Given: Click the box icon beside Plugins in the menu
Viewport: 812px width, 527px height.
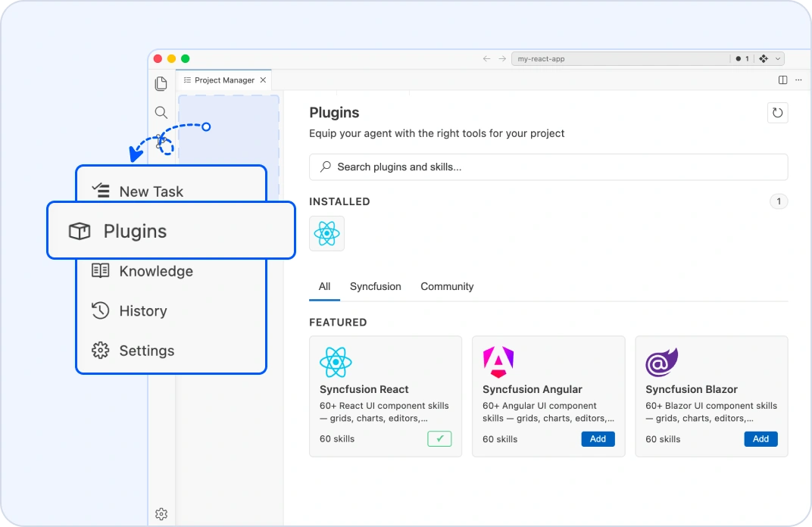Looking at the screenshot, I should tap(80, 231).
